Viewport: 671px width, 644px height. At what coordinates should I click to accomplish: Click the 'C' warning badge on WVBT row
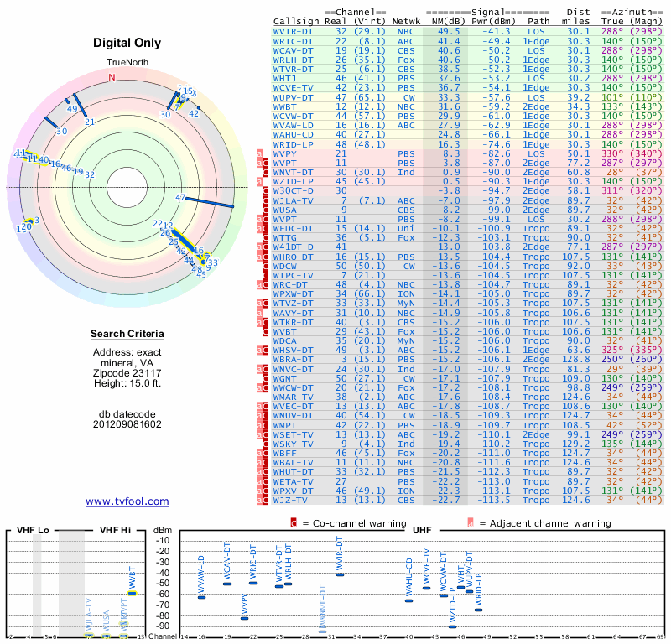(x=265, y=331)
